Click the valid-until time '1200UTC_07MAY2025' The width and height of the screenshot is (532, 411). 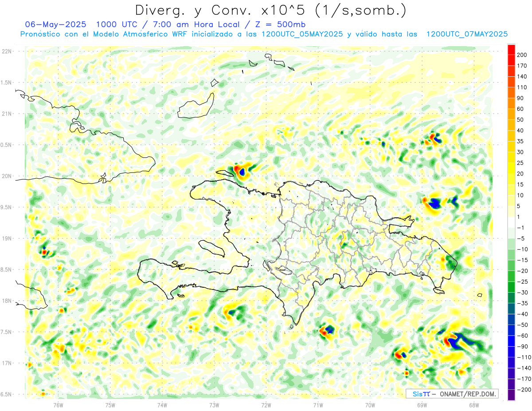[x=467, y=34]
